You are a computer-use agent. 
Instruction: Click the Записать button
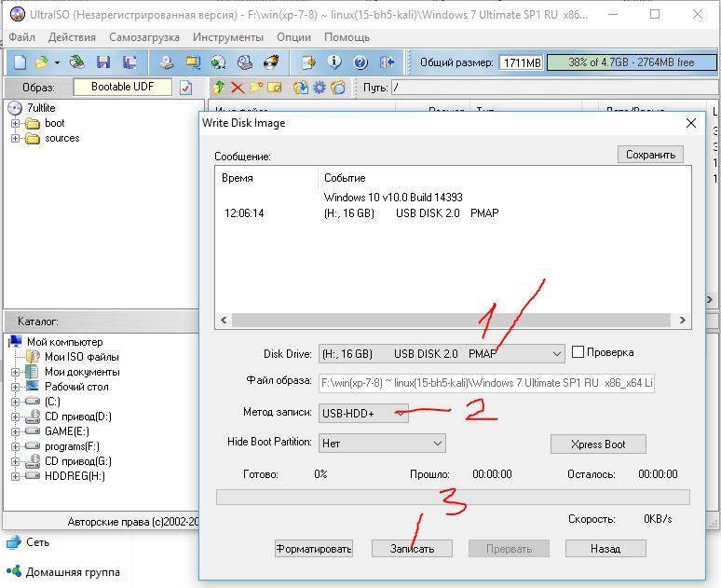pyautogui.click(x=412, y=549)
